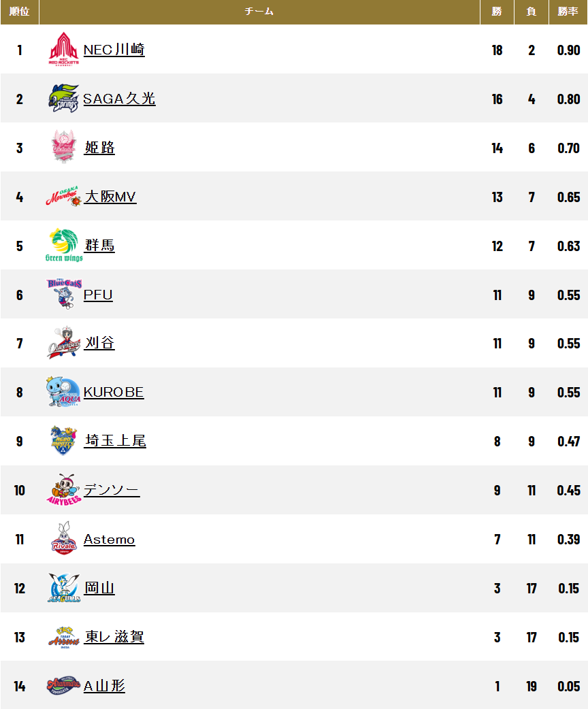Open the 埼玉上尾 team link
Screen dimensions: 588x709
point(115,441)
